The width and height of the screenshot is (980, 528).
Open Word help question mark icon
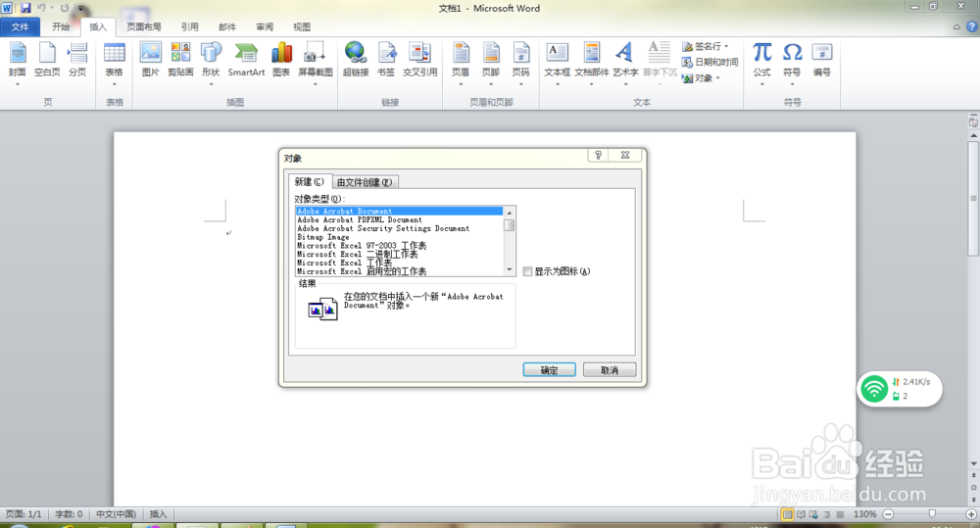[x=972, y=26]
